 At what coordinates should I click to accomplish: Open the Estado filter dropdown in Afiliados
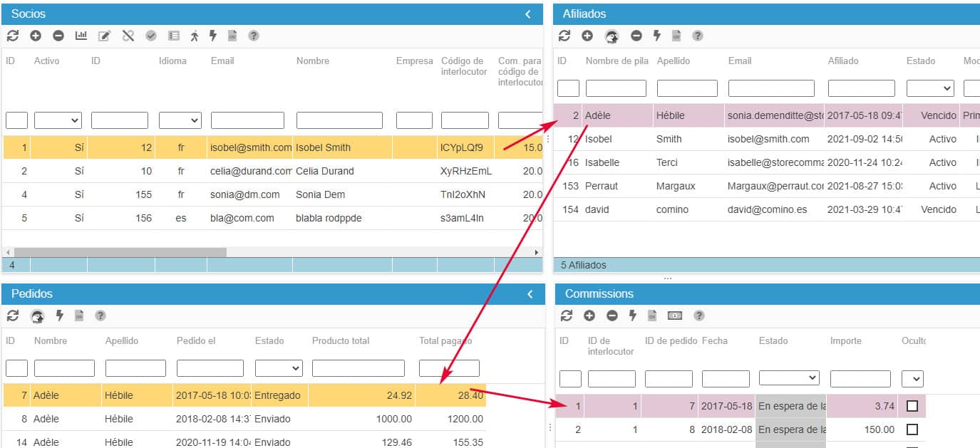(929, 88)
